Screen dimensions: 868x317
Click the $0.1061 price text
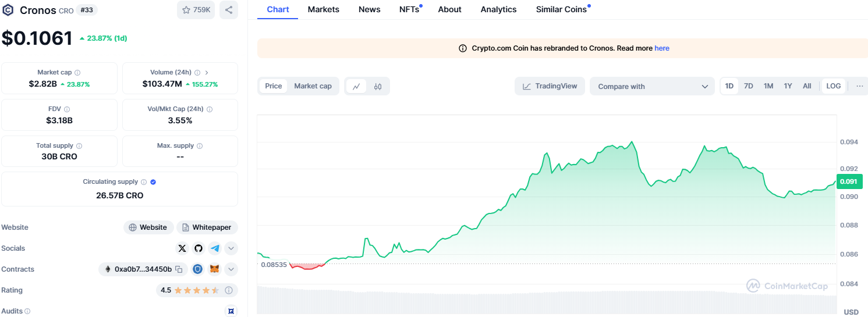tap(37, 38)
